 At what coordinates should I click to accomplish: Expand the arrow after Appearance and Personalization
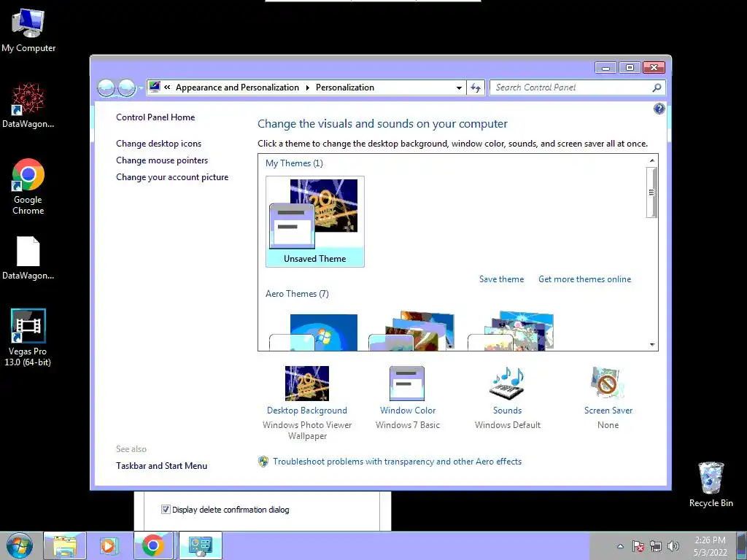(307, 87)
